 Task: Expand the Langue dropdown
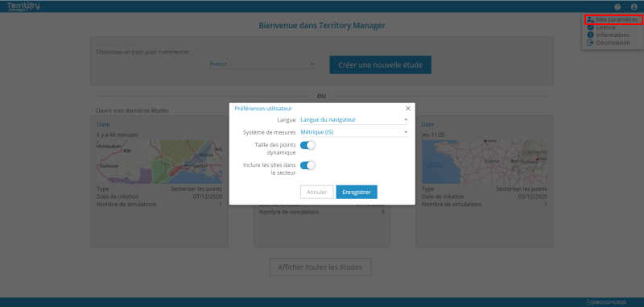coord(354,120)
